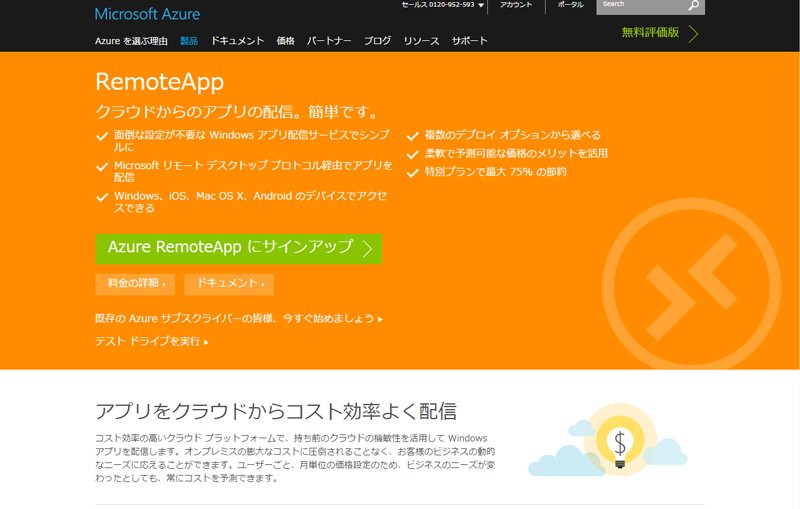
Task: Click the RemoteApp page heading
Action: click(x=160, y=82)
